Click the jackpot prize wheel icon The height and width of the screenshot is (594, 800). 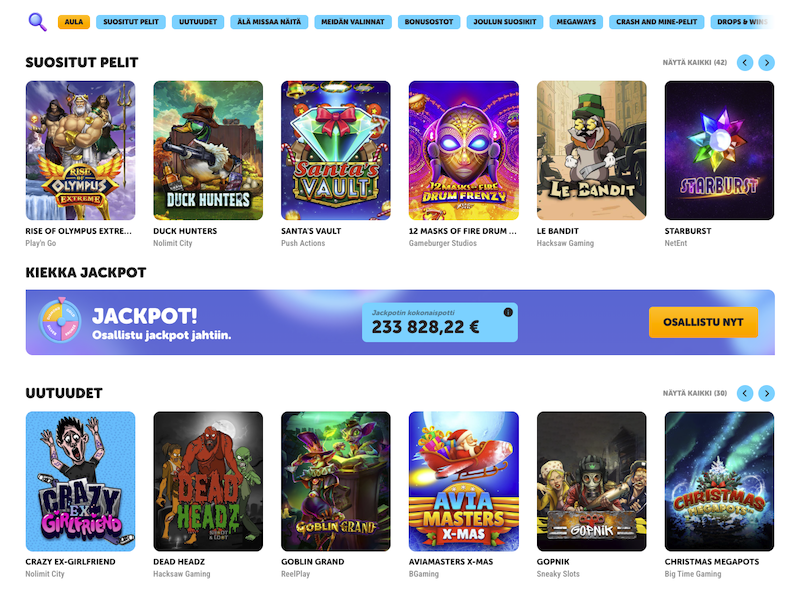[61, 321]
